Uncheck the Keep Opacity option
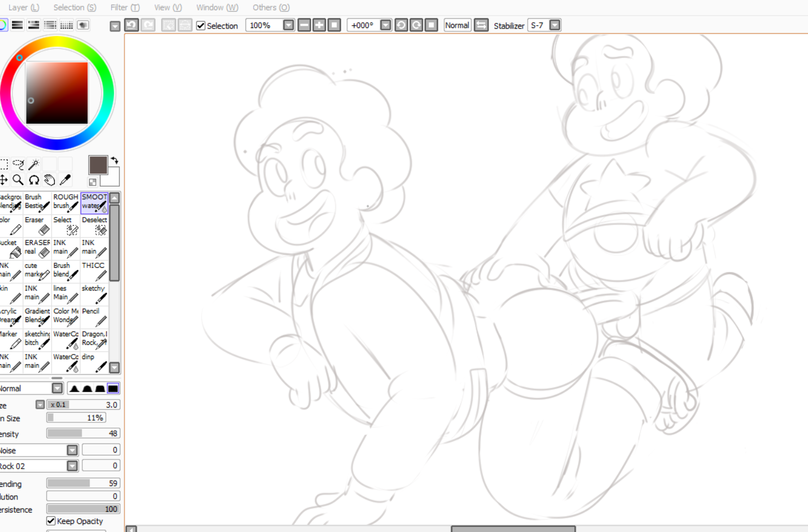Image resolution: width=808 pixels, height=532 pixels. click(51, 521)
